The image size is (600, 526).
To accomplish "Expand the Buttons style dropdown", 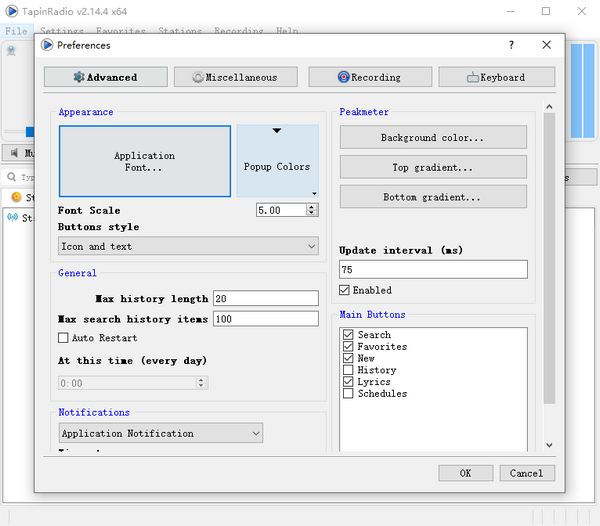I will 188,246.
